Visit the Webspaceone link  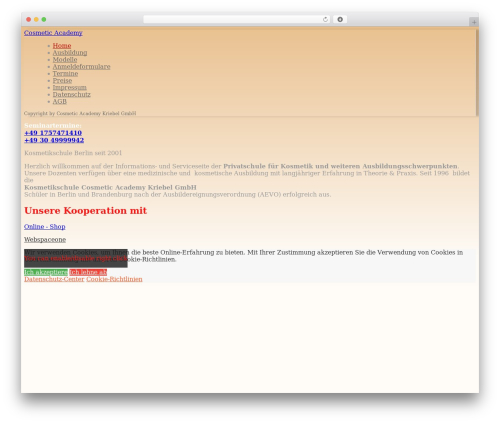coord(45,240)
